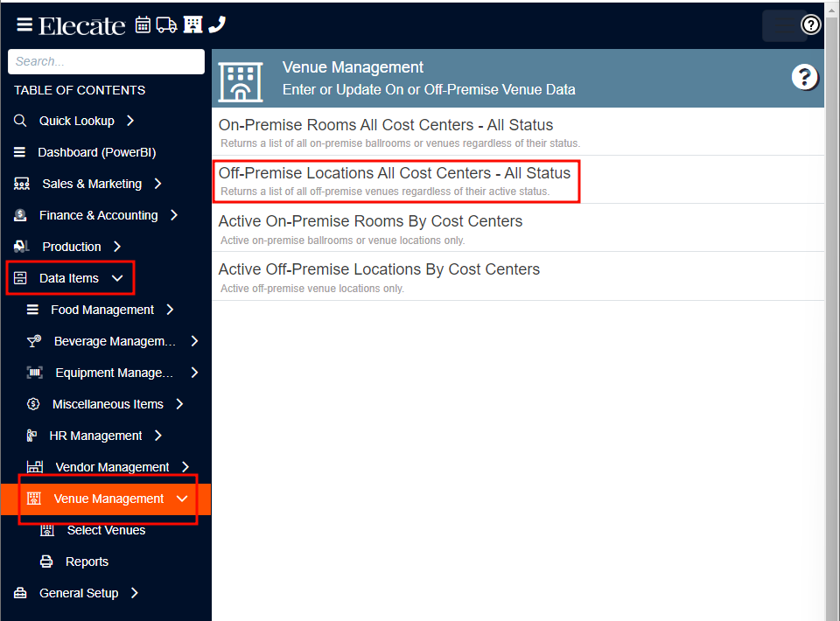
Task: Open the help question mark at top right
Action: pyautogui.click(x=810, y=24)
